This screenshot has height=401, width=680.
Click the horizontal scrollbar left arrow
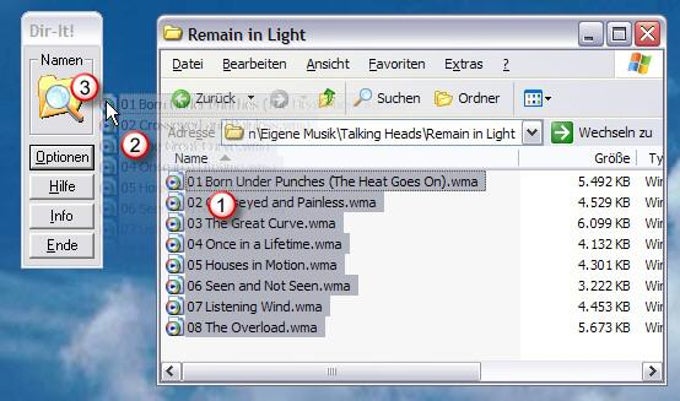tap(170, 371)
